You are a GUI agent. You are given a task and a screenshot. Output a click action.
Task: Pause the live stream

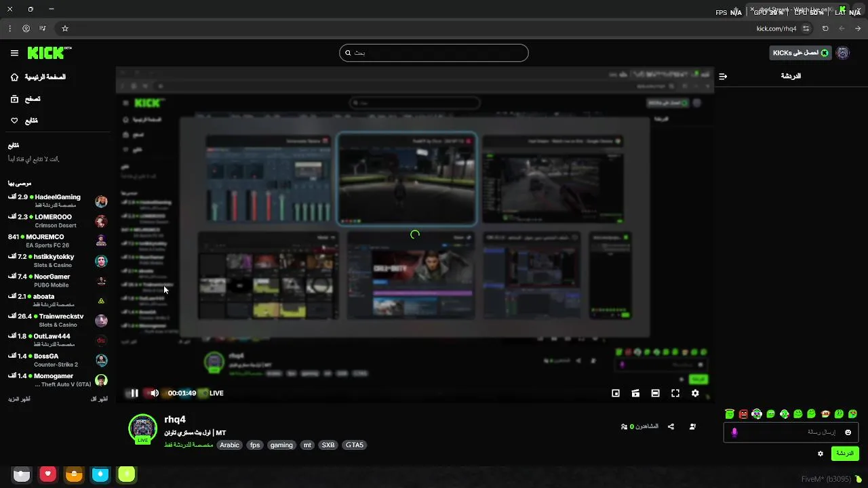[x=134, y=393]
